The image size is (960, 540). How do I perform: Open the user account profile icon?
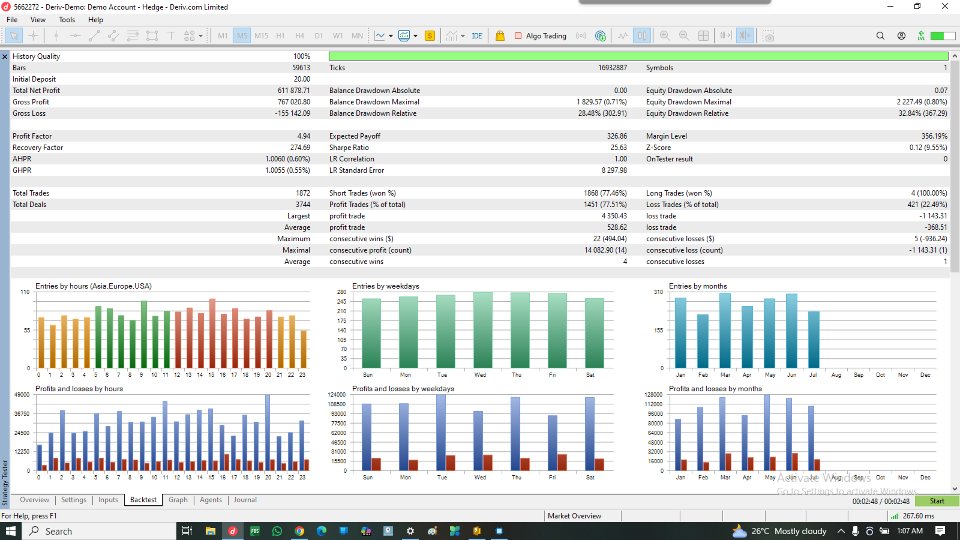[901, 36]
